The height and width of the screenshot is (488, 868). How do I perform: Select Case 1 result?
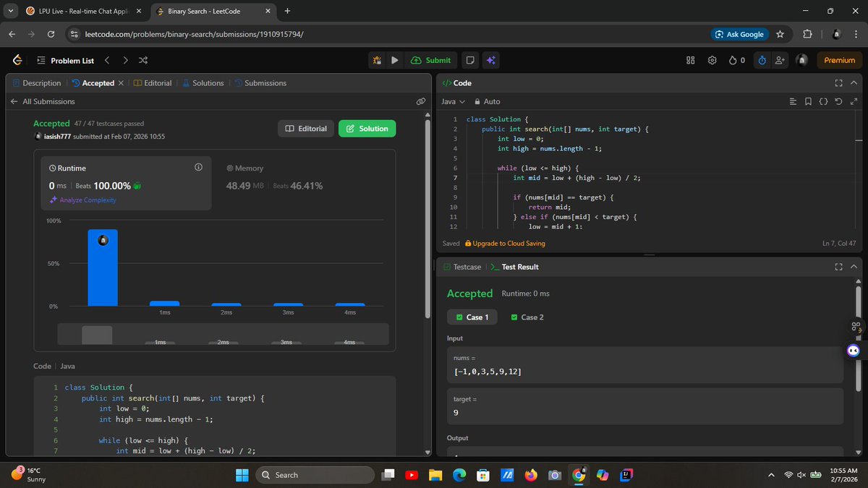(472, 317)
